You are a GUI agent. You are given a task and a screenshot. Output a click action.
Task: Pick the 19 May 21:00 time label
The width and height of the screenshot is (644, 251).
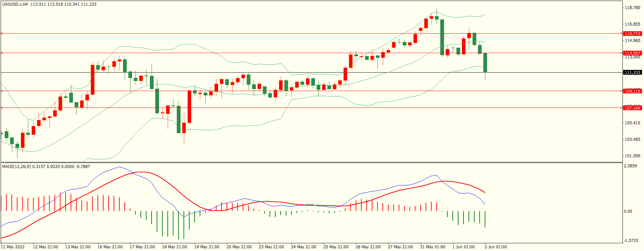[207, 247]
